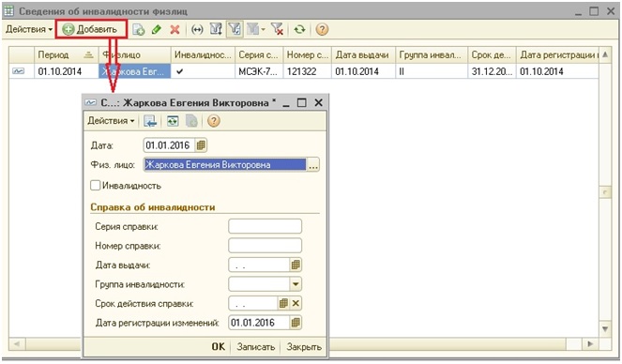The image size is (622, 364).
Task: Click the horizontal scrollbar right arrow
Action: pyautogui.click(x=590, y=343)
